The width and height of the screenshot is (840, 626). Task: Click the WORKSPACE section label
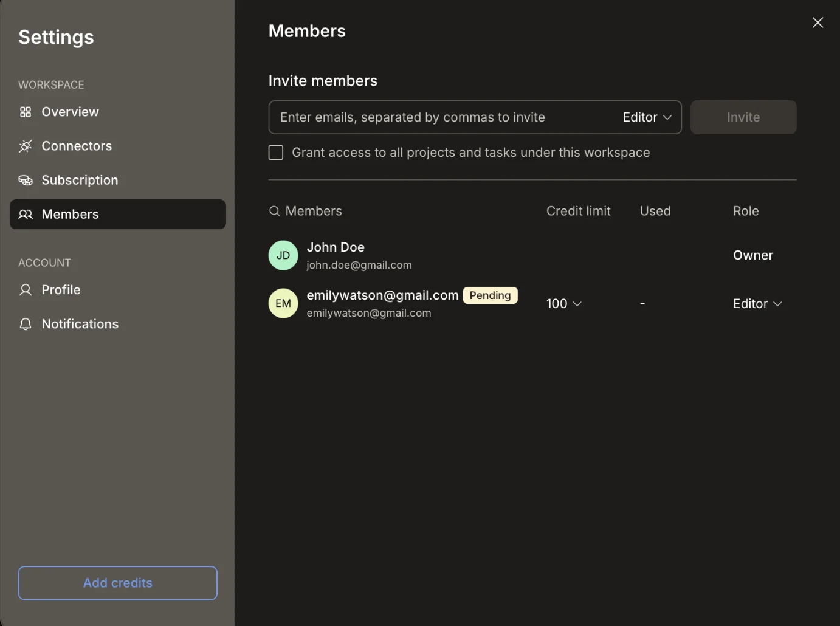pos(51,85)
